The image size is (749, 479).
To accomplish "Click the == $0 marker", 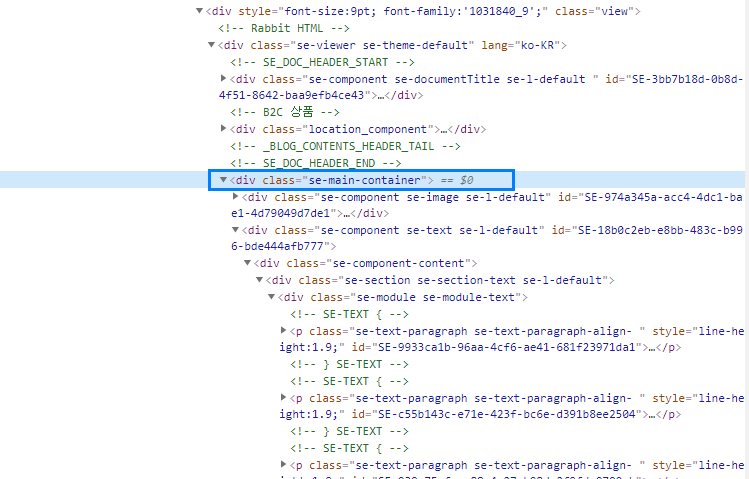I will pyautogui.click(x=457, y=180).
